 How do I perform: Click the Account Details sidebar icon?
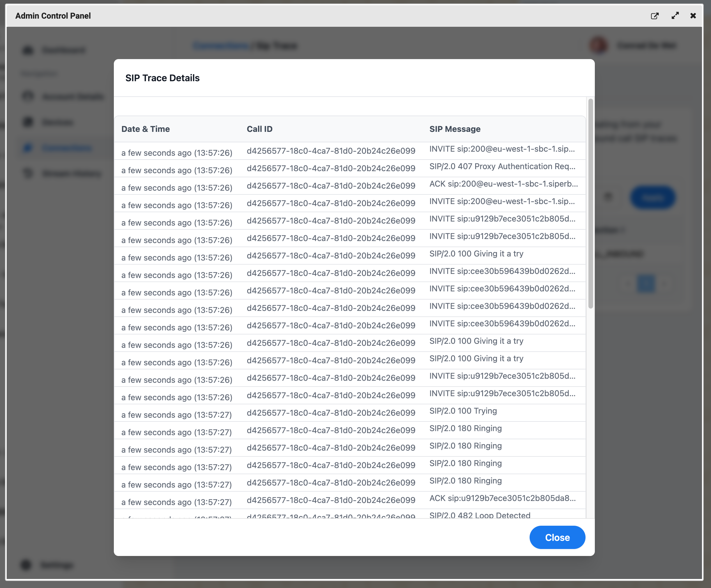[x=28, y=96]
